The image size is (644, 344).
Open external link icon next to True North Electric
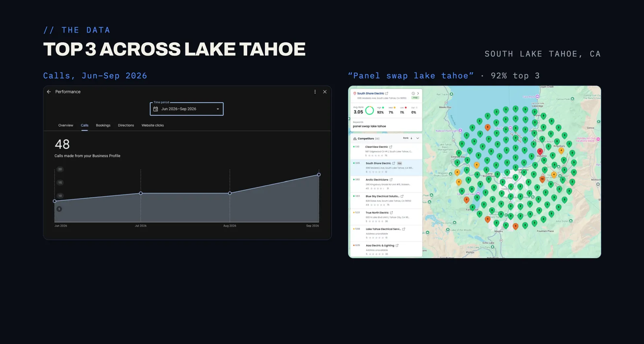click(x=391, y=213)
